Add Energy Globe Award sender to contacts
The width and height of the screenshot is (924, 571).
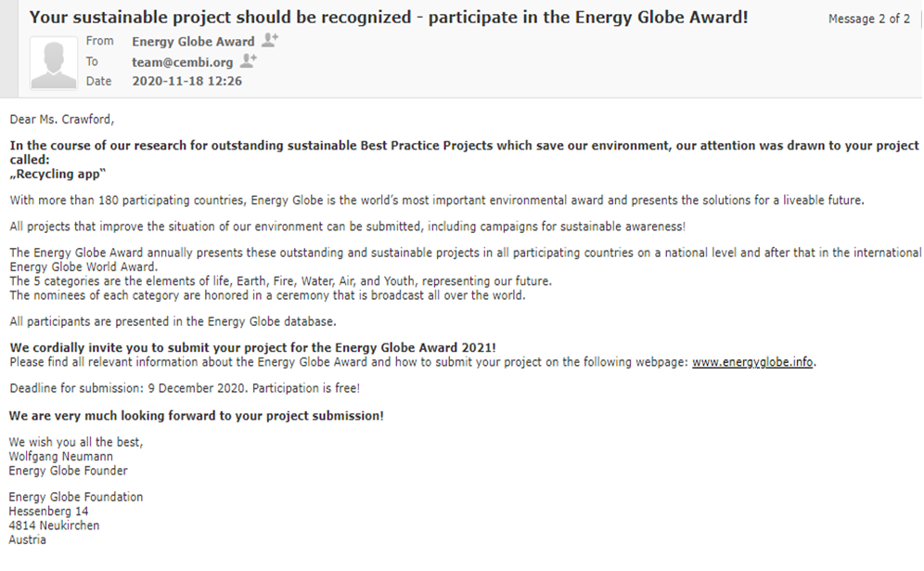[x=270, y=41]
